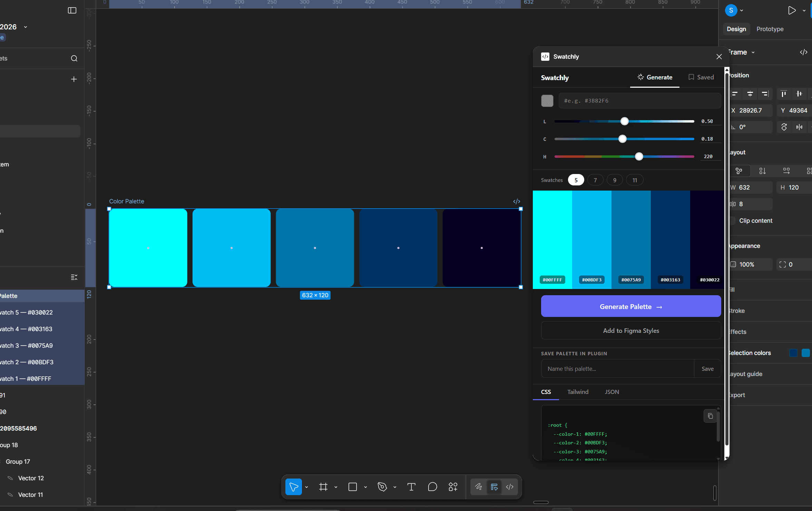
Task: Select the Frame tool
Action: pyautogui.click(x=323, y=487)
